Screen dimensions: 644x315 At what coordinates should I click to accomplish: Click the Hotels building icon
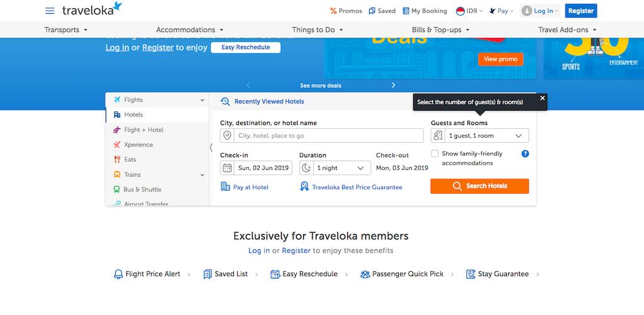(x=117, y=114)
